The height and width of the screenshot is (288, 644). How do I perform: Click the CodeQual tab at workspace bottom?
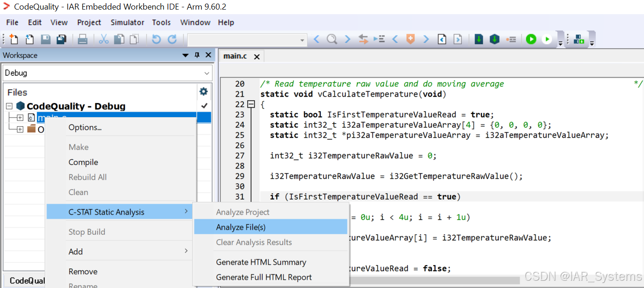pyautogui.click(x=27, y=281)
